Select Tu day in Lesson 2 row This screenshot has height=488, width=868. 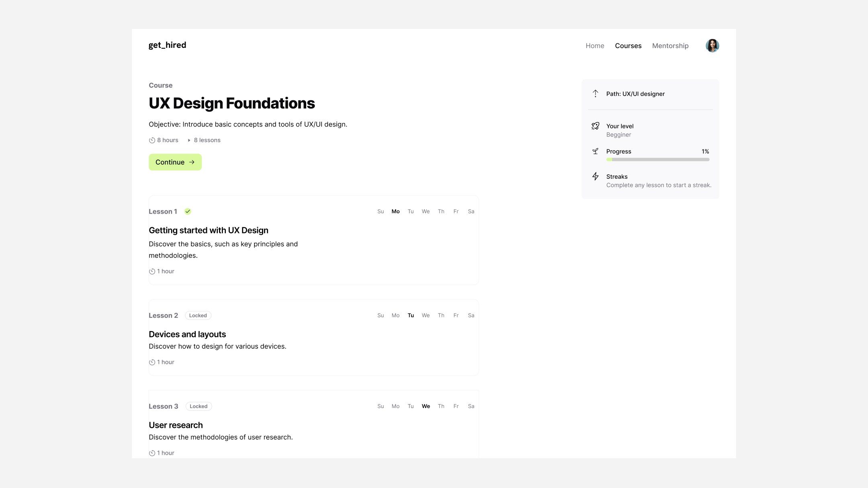coord(411,315)
